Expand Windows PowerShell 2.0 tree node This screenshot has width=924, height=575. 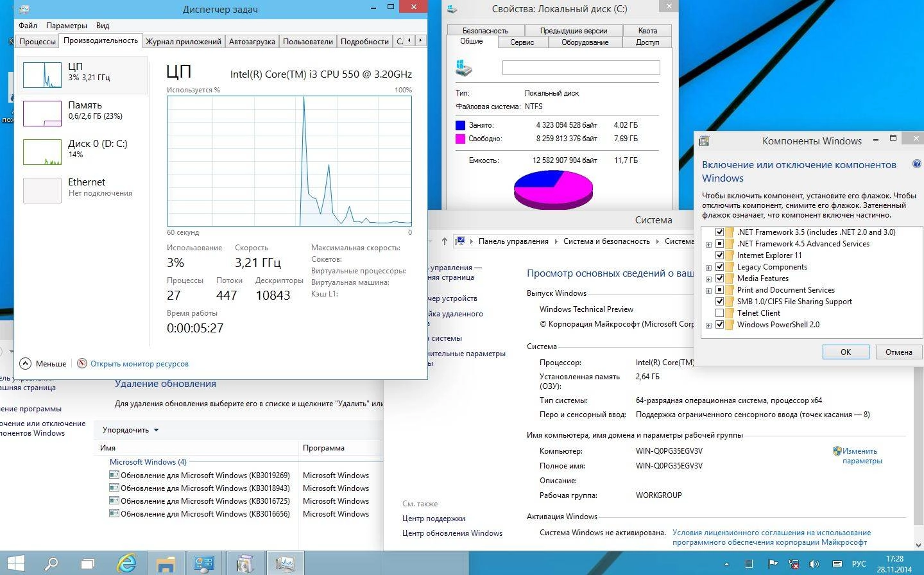(708, 325)
